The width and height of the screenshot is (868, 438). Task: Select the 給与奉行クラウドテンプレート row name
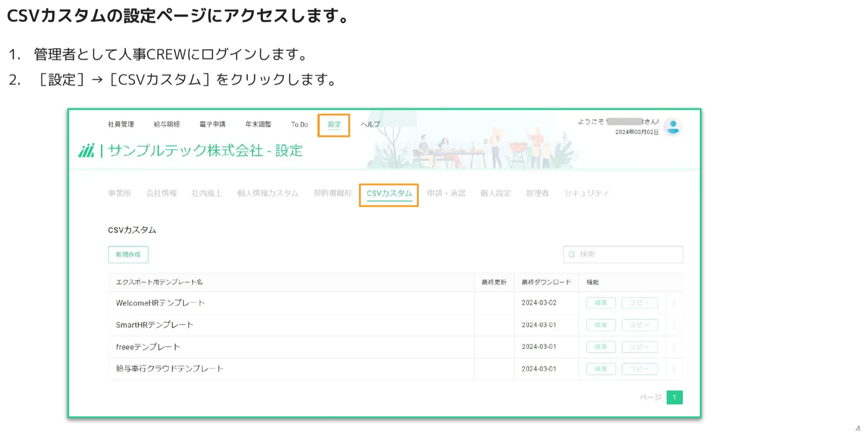click(x=170, y=369)
